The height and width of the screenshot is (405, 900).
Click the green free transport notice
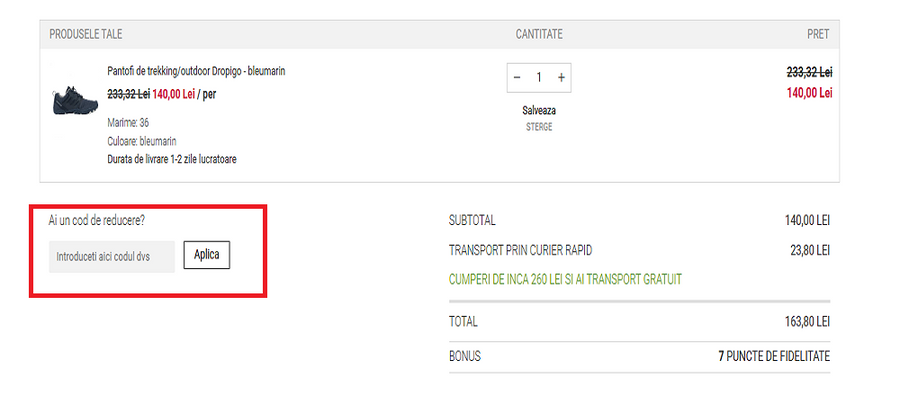tap(565, 279)
